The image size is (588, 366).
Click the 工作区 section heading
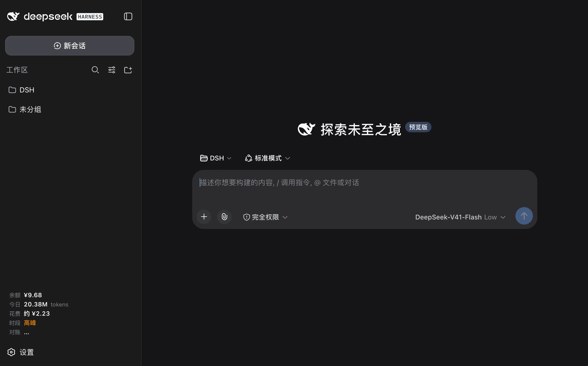tap(17, 70)
